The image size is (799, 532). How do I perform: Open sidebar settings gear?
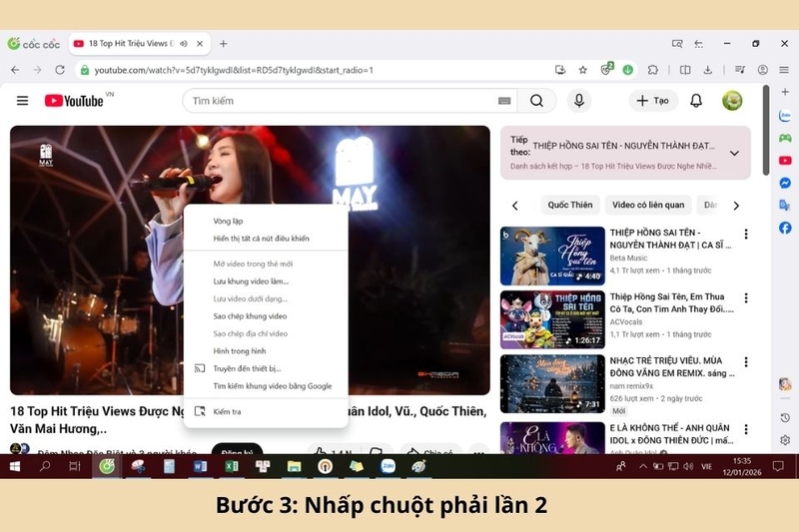tap(785, 440)
